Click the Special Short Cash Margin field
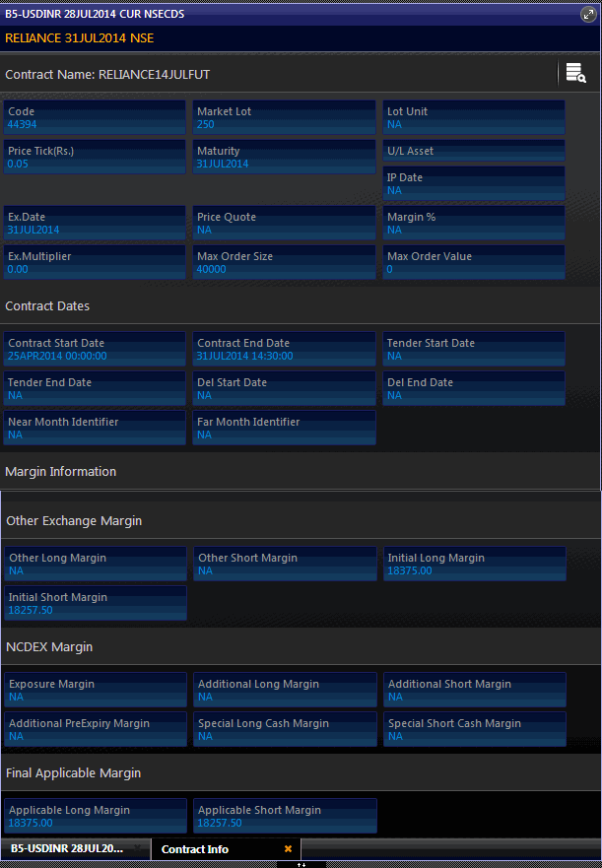This screenshot has width=602, height=868. tap(475, 730)
